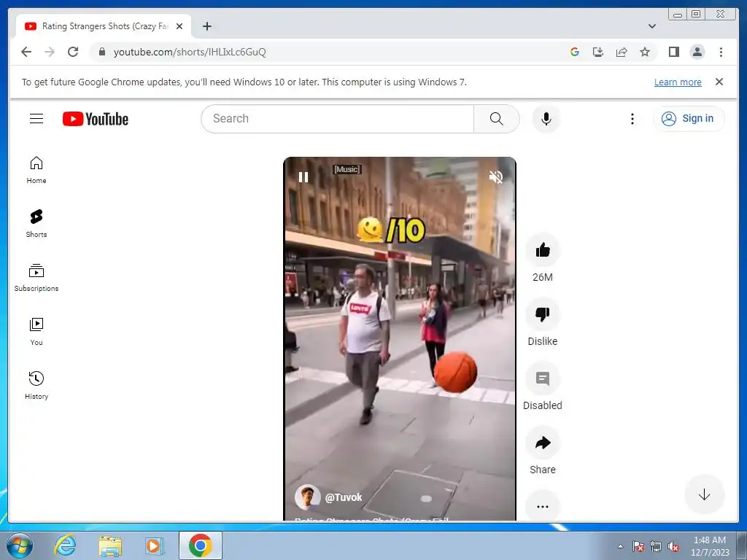Click the disabled comments icon
747x560 pixels.
[x=543, y=378]
